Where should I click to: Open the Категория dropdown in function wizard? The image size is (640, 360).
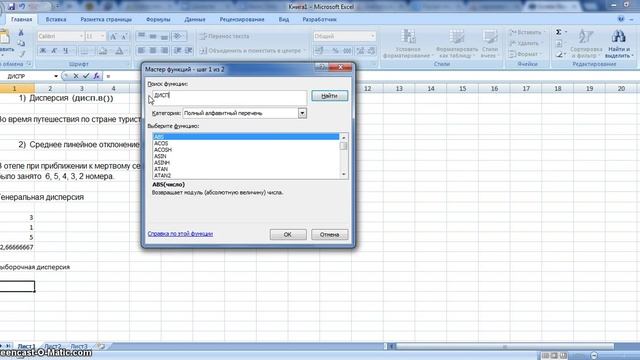(x=302, y=113)
